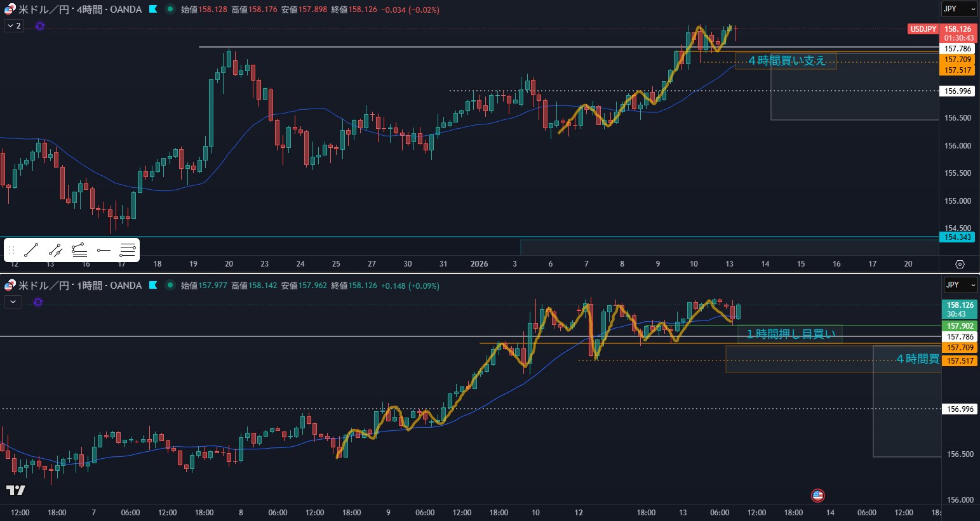This screenshot has height=521, width=980.
Task: Expand the indicator legend in the 1-hour chart
Action: 13,302
